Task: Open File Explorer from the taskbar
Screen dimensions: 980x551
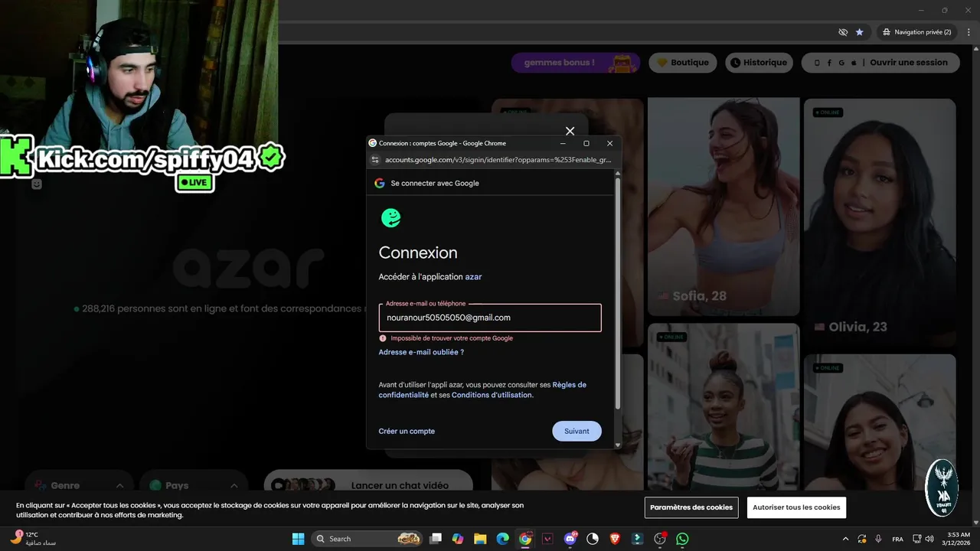Action: (x=480, y=539)
